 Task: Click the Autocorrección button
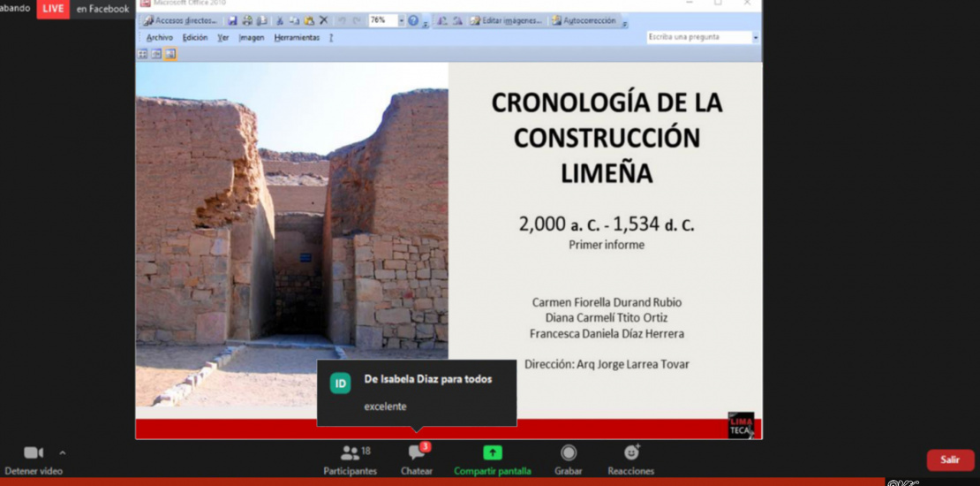tap(584, 20)
